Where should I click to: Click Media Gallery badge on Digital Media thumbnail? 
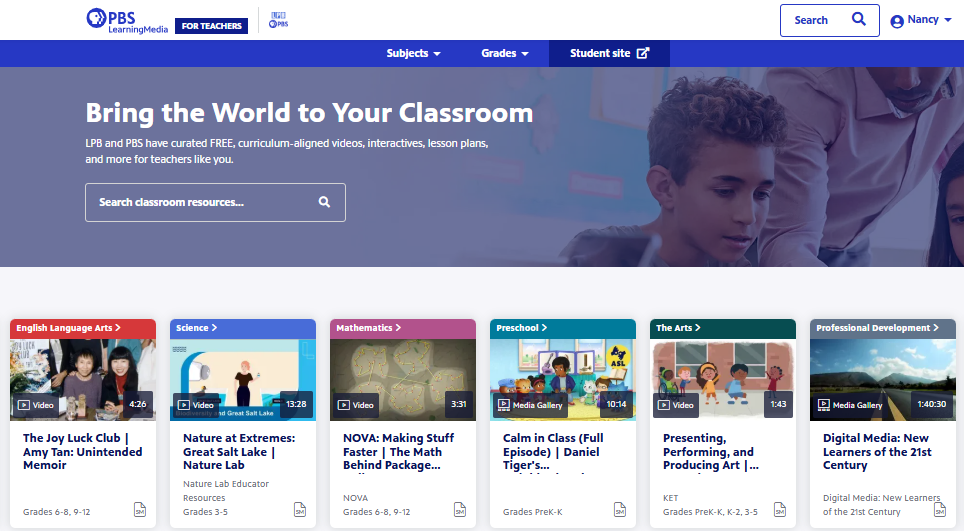(x=850, y=405)
